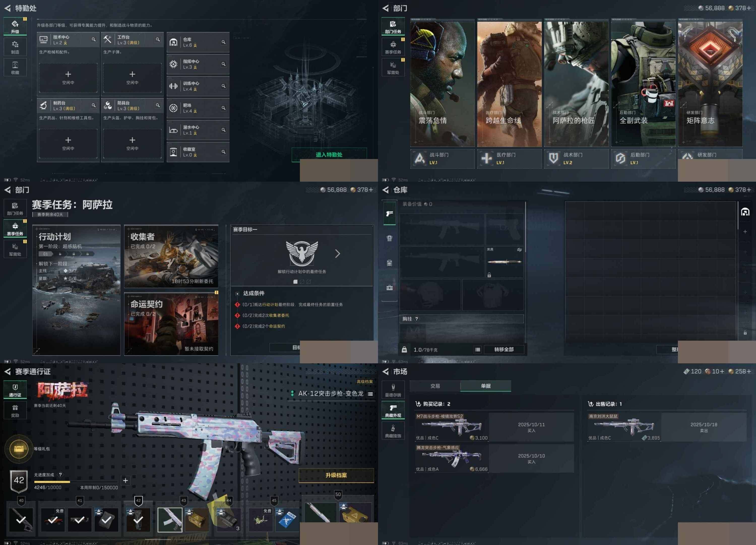Toggle the lock icon beside warehouse grid
The height and width of the screenshot is (545, 756).
point(745,333)
